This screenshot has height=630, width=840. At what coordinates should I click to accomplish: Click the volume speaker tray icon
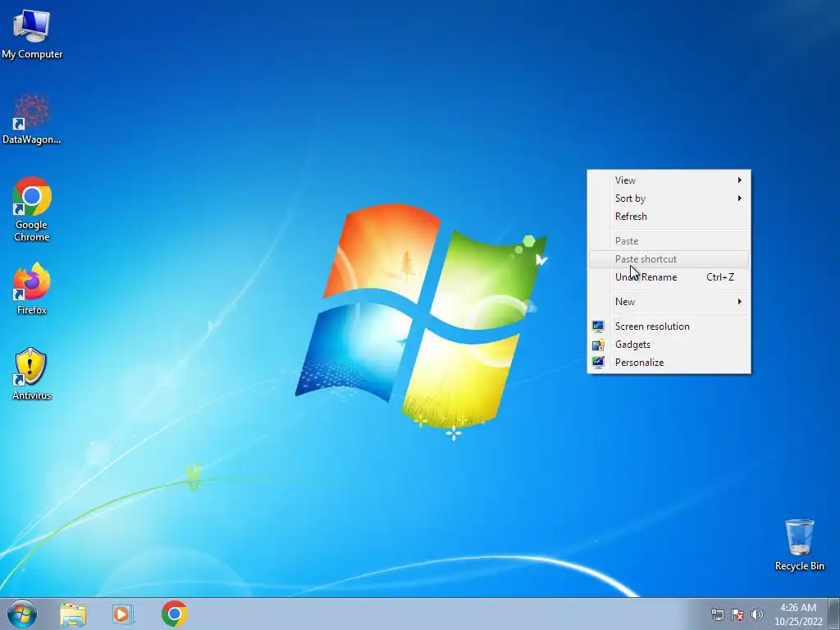(757, 614)
